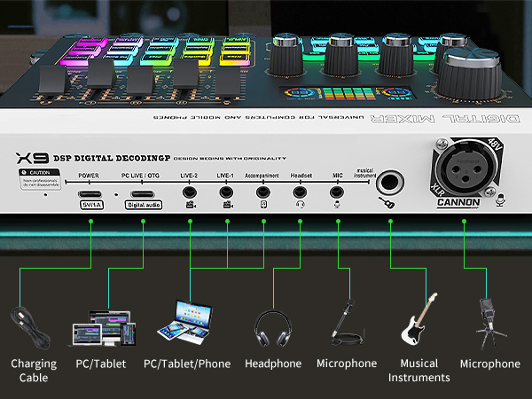Screen dimensions: 532x399
Task: Click the POWER USB-C port
Action: click(90, 194)
